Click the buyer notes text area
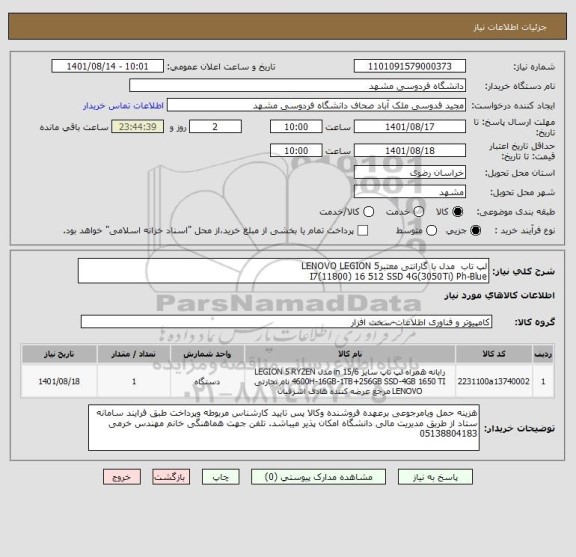This screenshot has height=557, width=576. click(284, 428)
